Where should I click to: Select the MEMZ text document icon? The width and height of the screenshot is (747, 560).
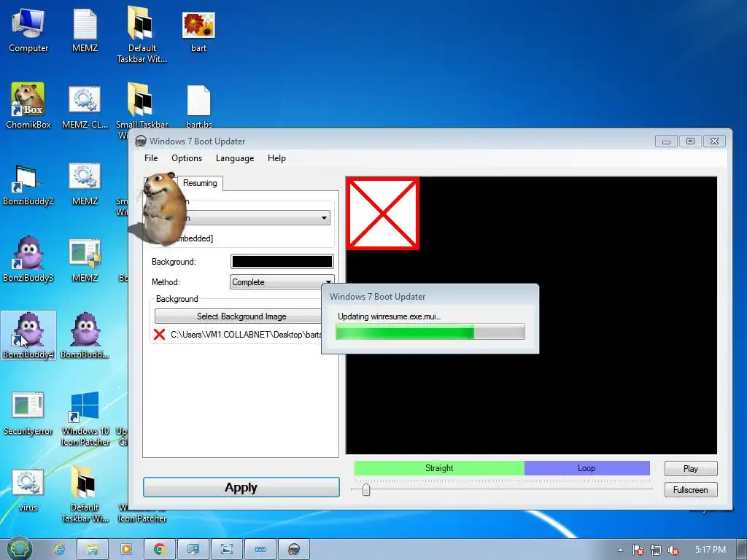(x=85, y=29)
